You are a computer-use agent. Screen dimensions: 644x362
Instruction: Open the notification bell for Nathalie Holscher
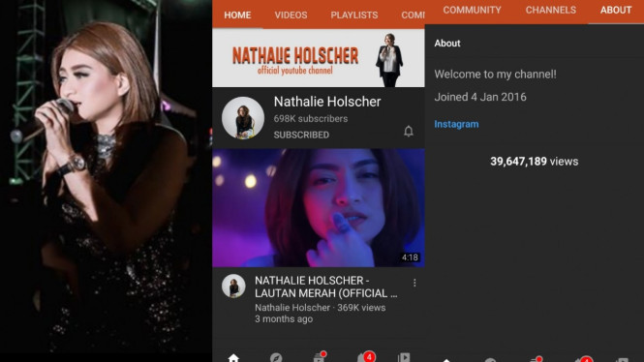click(409, 132)
